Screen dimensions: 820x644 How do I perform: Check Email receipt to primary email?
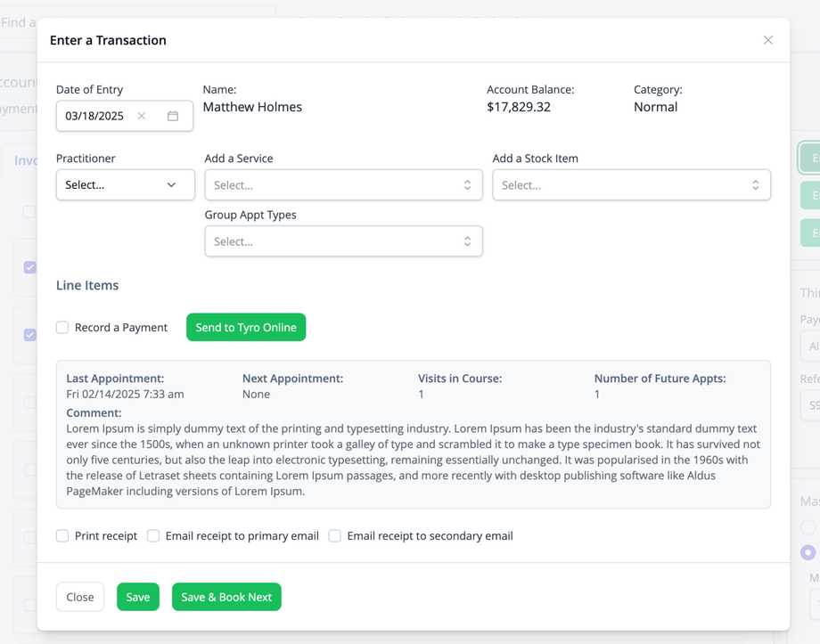pos(153,536)
